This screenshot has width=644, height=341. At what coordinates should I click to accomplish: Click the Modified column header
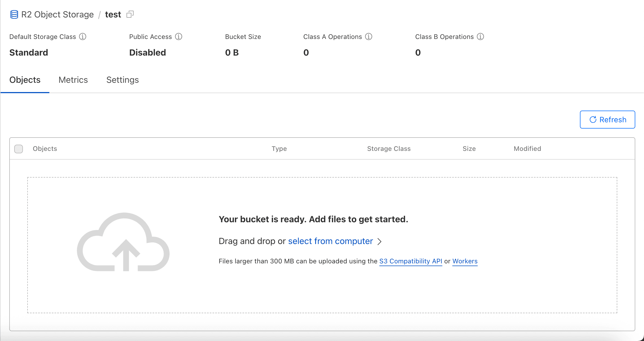click(527, 149)
